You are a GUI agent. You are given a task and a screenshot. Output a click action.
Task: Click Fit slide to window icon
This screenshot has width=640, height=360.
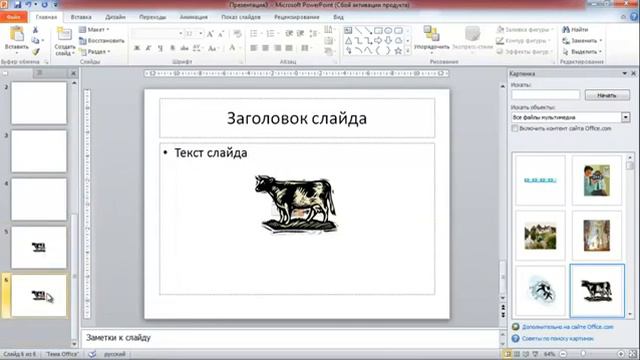click(632, 354)
